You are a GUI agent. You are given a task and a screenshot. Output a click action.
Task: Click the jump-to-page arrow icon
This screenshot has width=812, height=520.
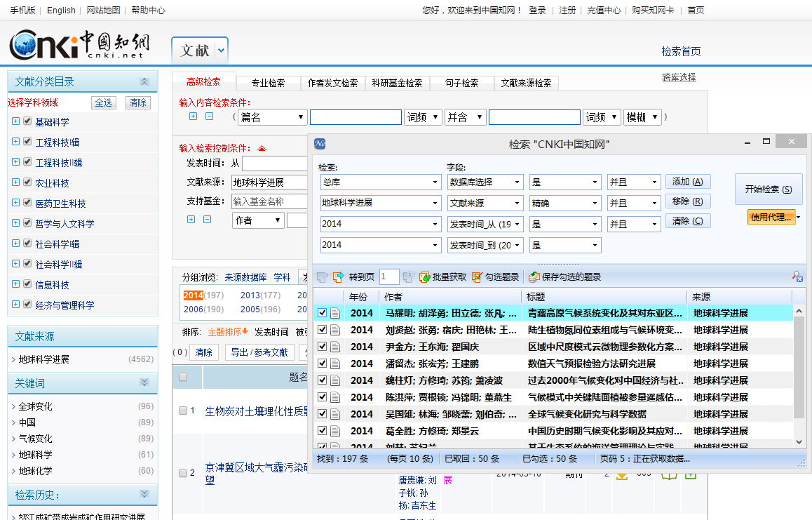[x=339, y=277]
